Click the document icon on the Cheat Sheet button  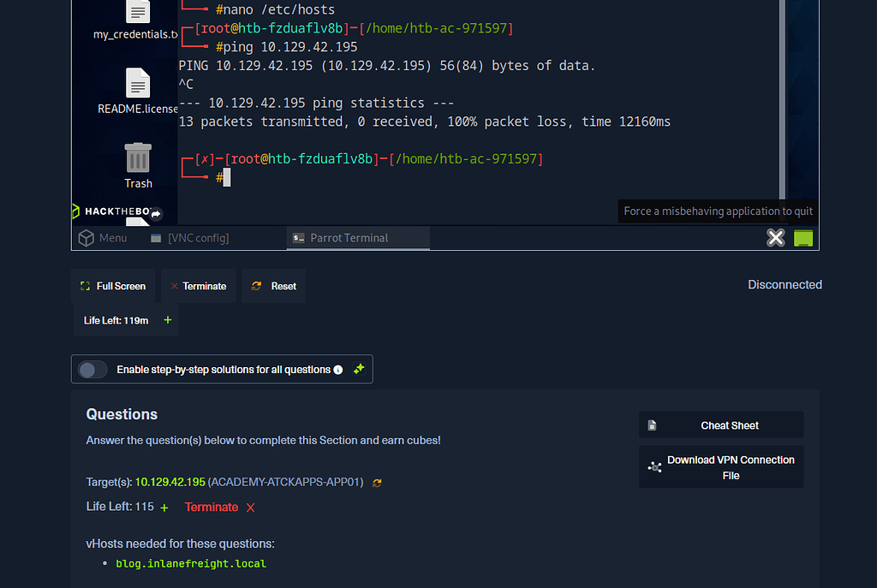click(653, 425)
